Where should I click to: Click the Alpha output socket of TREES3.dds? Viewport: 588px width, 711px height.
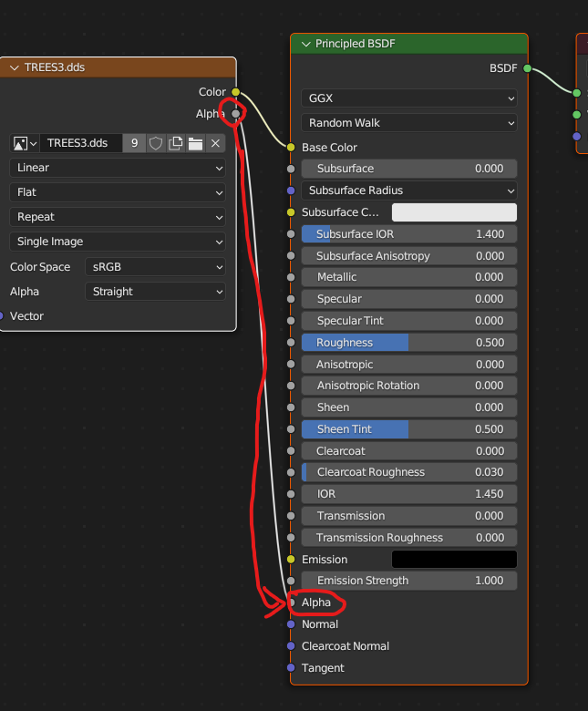point(236,114)
